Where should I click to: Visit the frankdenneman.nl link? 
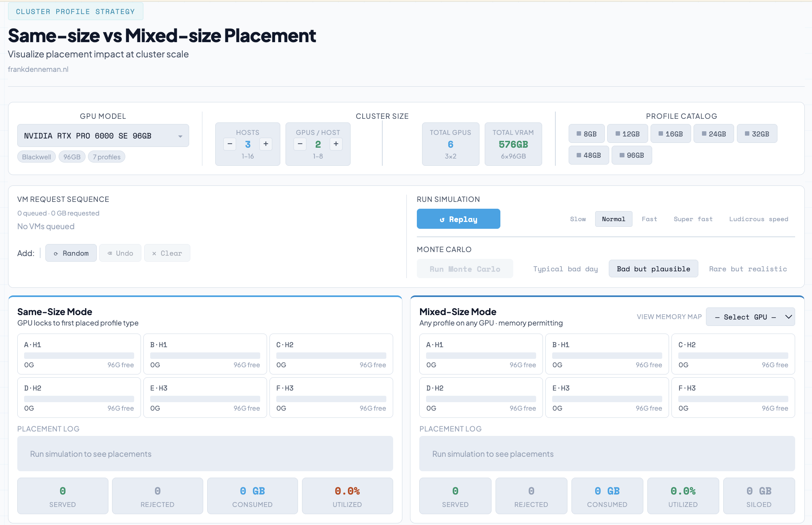click(x=38, y=69)
